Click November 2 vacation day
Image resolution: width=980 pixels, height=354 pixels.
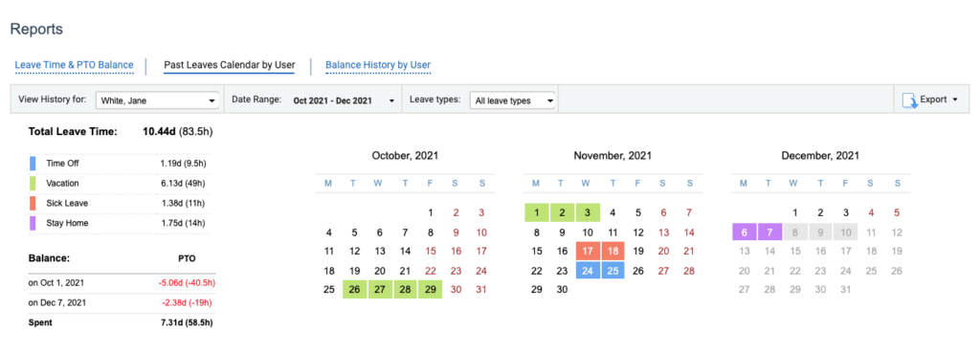562,212
